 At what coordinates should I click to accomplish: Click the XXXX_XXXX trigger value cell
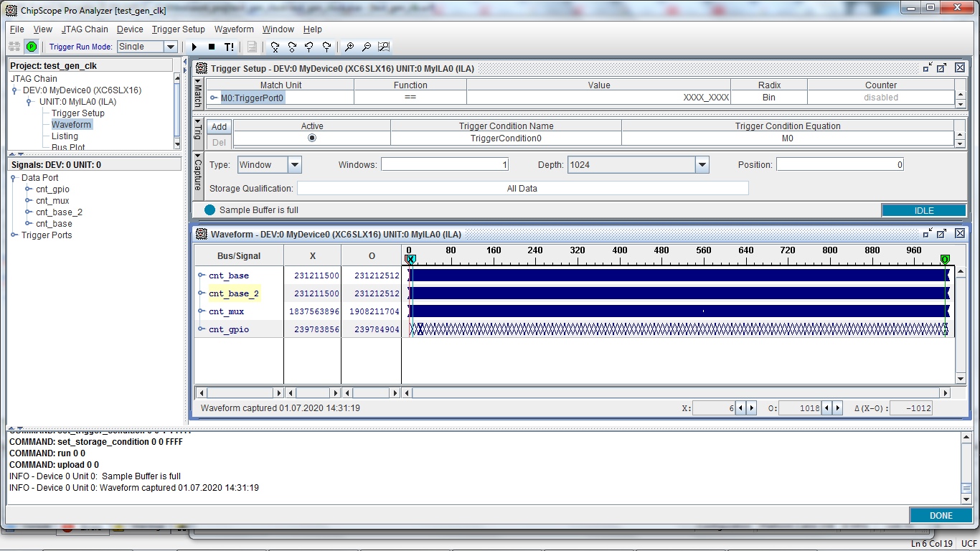[598, 98]
